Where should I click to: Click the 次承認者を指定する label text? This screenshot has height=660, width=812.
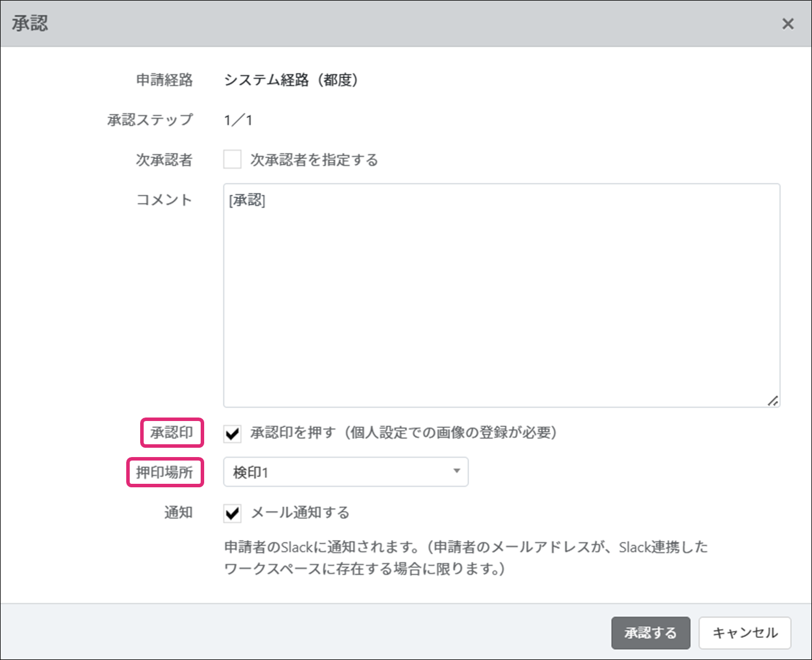tap(314, 160)
